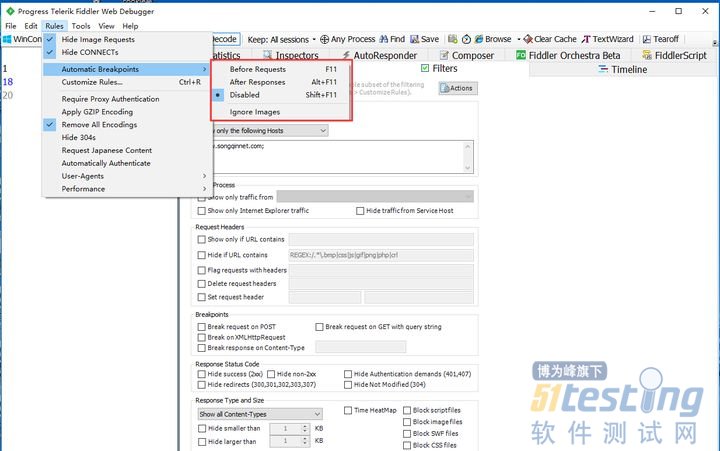The image size is (720, 451).
Task: Check Hide if URL contains
Action: click(x=201, y=255)
